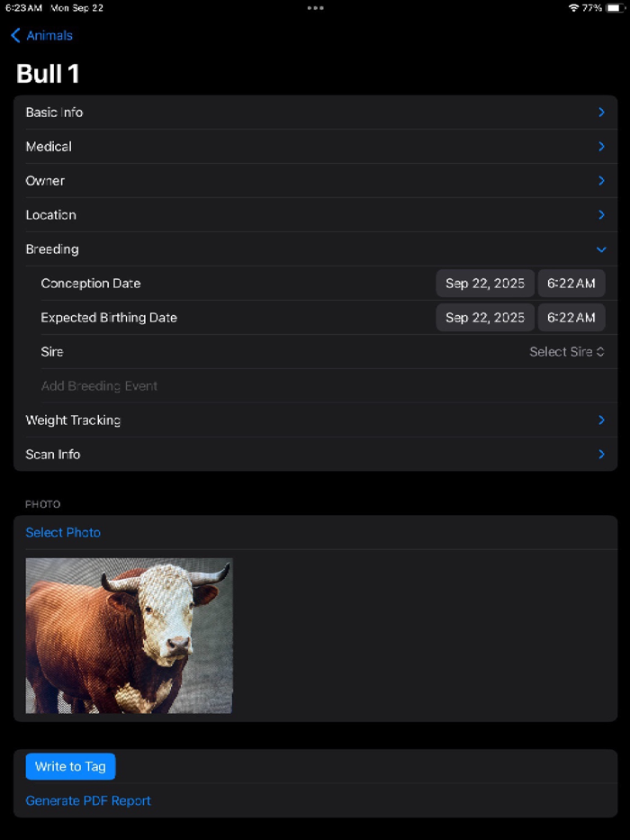Select Photo for Bull 1
The width and height of the screenshot is (630, 840).
click(x=63, y=532)
